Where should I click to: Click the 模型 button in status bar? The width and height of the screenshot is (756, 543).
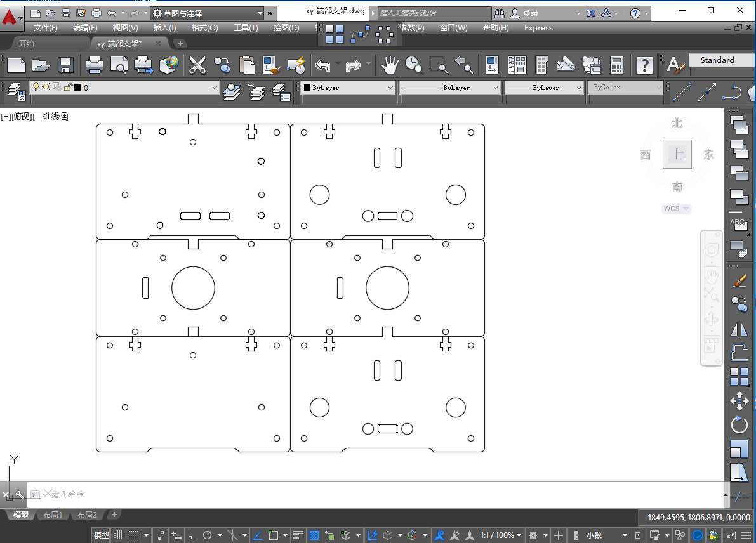click(102, 535)
